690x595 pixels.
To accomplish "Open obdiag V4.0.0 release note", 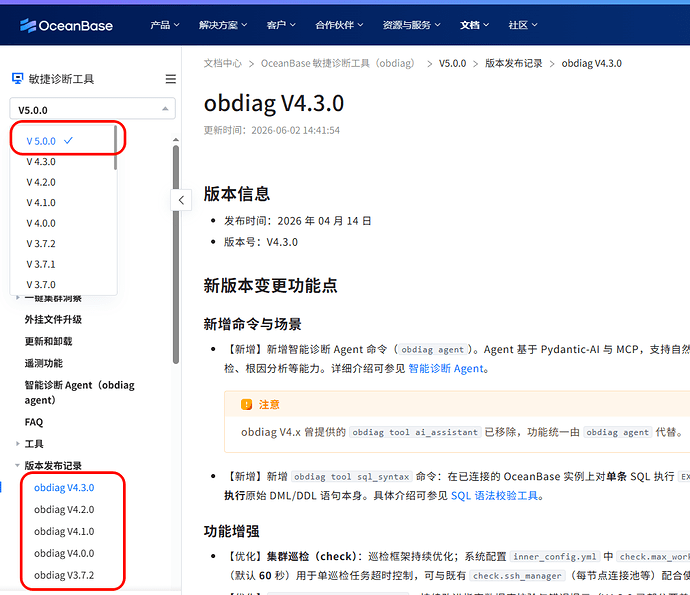I will (x=64, y=553).
